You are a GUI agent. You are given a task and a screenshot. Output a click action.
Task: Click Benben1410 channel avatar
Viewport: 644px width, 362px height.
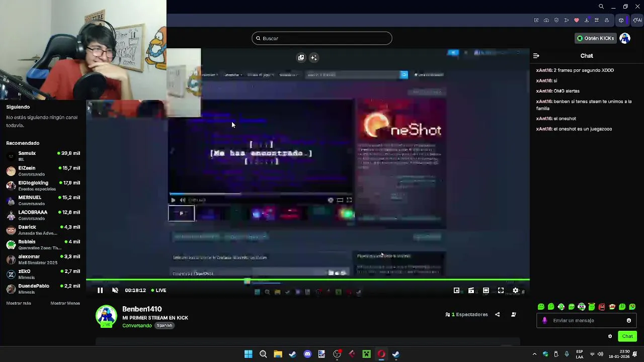pos(106,316)
